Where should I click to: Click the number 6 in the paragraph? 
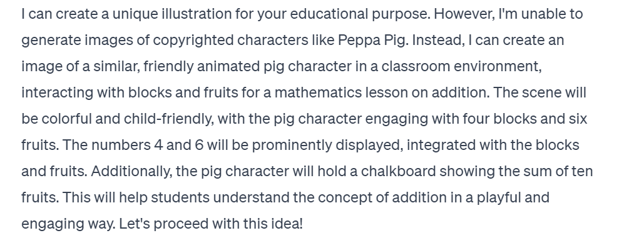199,146
